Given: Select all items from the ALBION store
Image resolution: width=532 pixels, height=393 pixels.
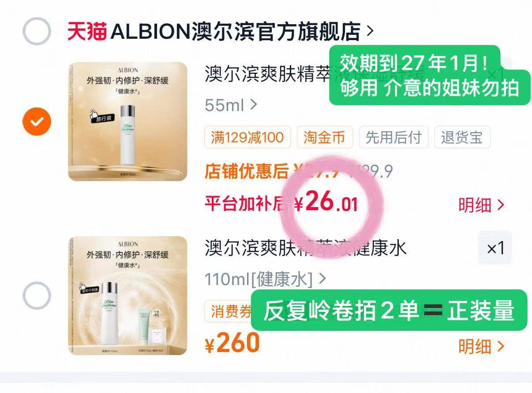Looking at the screenshot, I should click(x=37, y=31).
